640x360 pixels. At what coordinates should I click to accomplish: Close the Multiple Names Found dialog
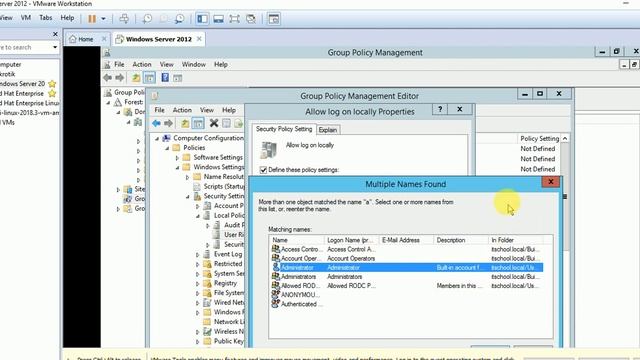coord(551,182)
